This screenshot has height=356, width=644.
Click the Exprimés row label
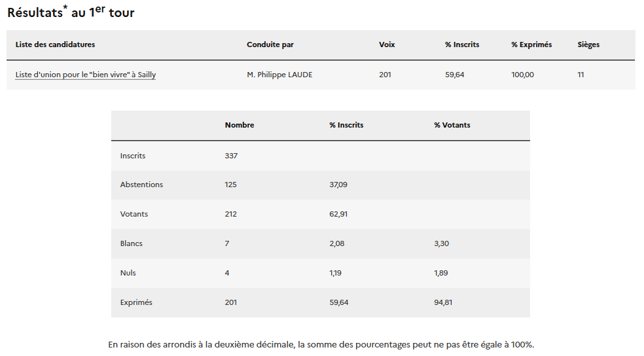[136, 302]
